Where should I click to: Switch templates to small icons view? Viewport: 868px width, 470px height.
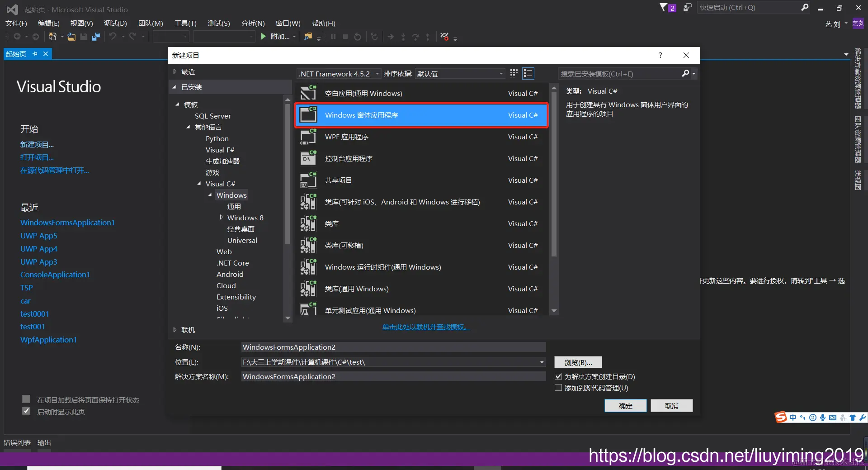pyautogui.click(x=514, y=73)
